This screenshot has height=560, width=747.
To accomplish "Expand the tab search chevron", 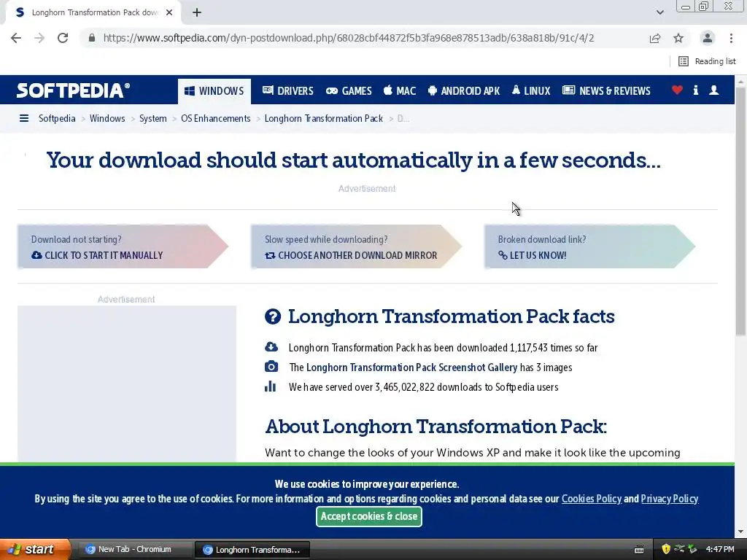I will tap(659, 12).
